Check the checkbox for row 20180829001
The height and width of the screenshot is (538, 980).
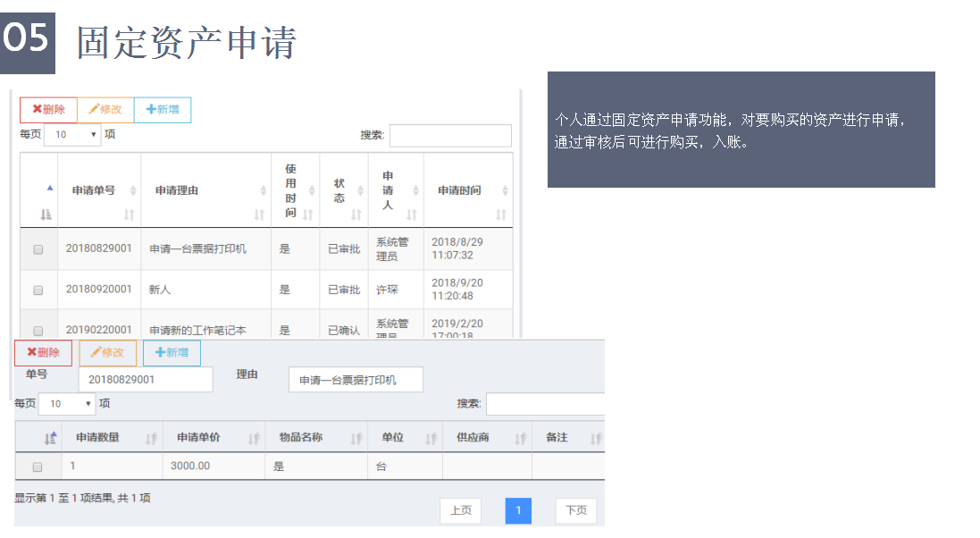(x=37, y=248)
